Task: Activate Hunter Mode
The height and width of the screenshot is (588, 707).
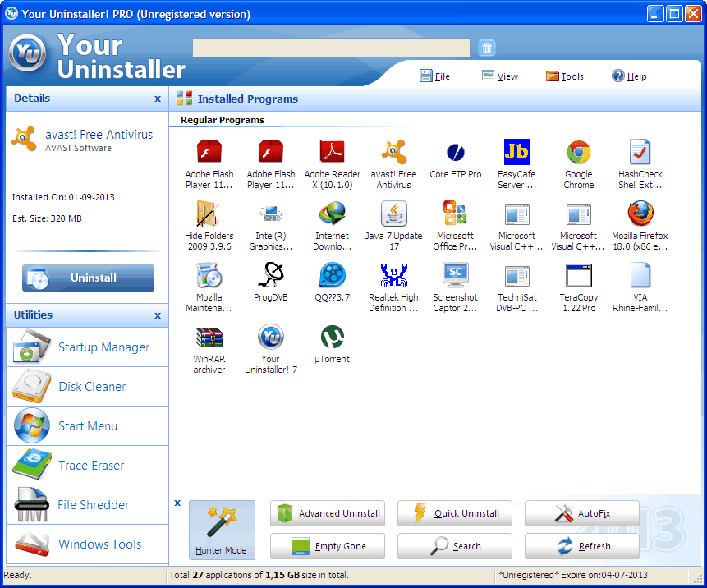Action: click(x=222, y=531)
